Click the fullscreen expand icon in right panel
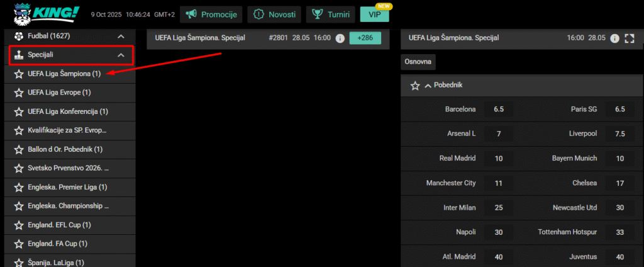 (x=630, y=38)
